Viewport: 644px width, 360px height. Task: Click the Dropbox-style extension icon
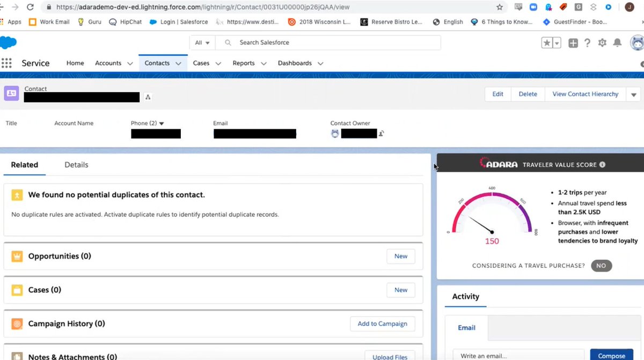(x=593, y=7)
